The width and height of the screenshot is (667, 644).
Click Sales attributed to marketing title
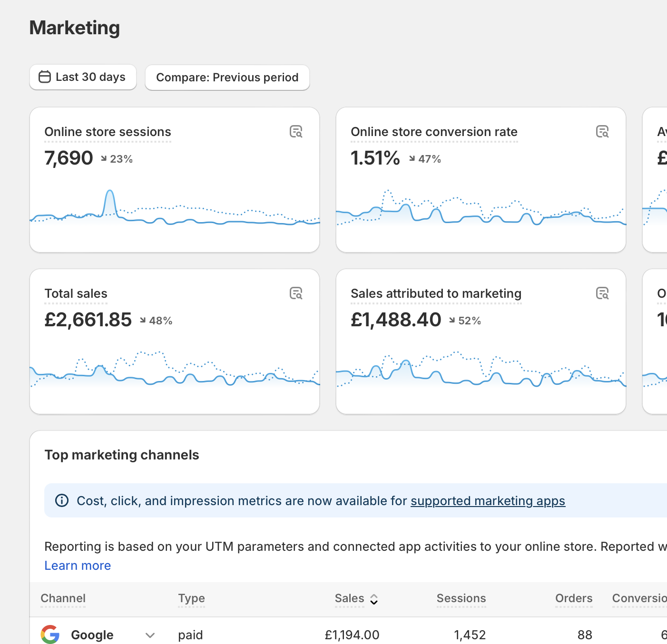(436, 293)
